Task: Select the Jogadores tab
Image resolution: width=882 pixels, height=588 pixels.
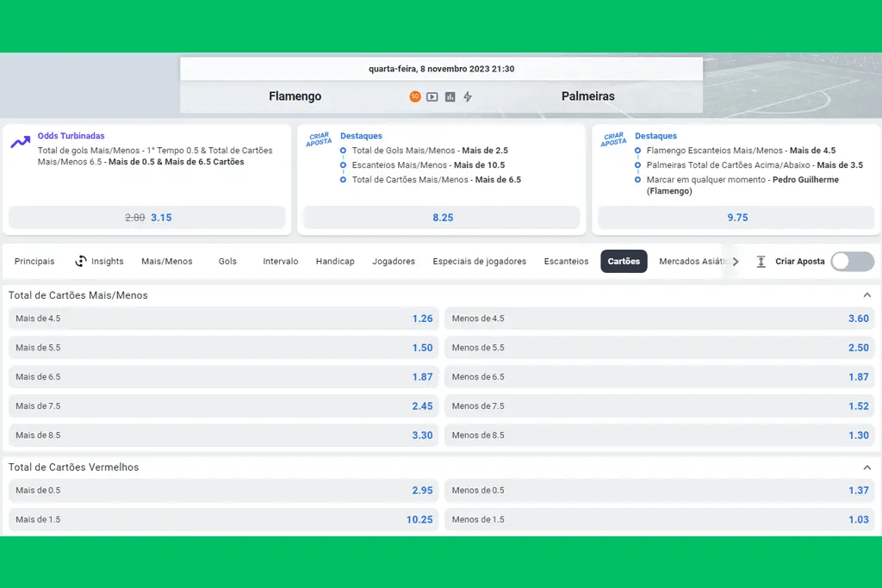Action: 394,262
